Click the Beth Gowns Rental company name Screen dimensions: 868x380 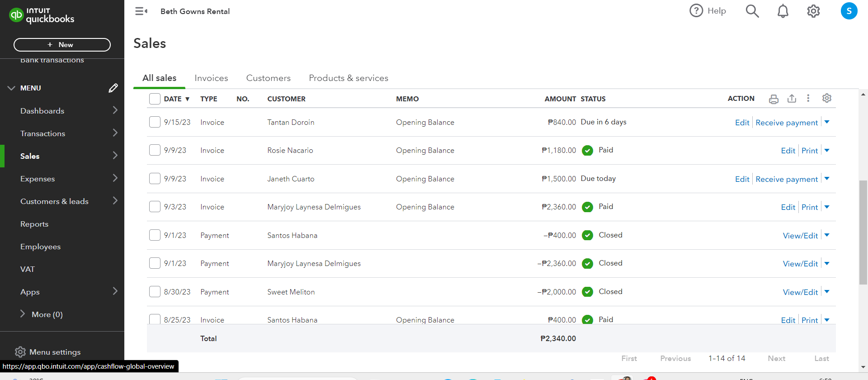pyautogui.click(x=195, y=11)
